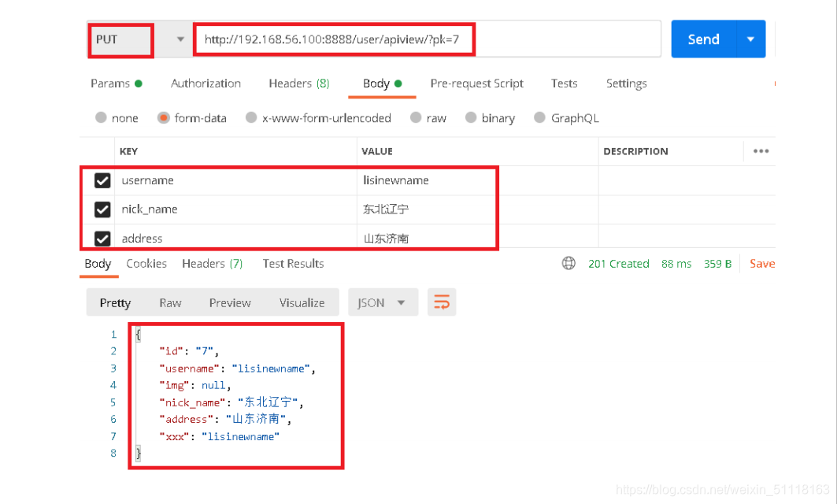Select the GraphQL radio button

coord(539,117)
